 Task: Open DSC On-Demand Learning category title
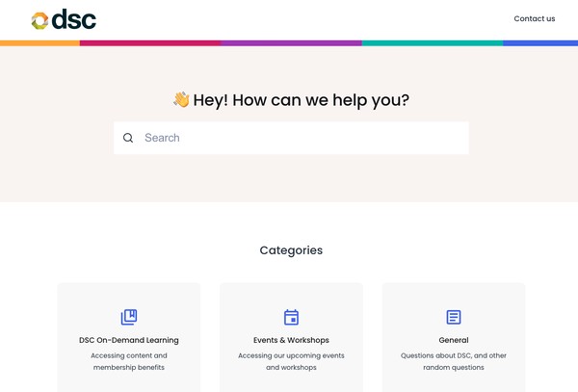point(129,340)
